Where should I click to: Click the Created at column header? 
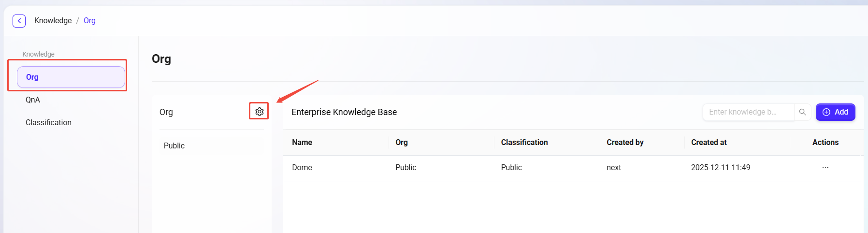point(709,143)
